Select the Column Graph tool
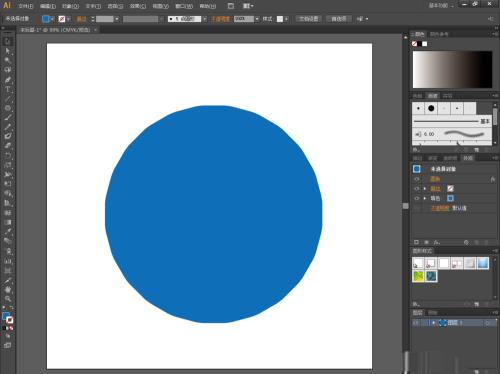Screen dimensions: 500x374 point(8,261)
